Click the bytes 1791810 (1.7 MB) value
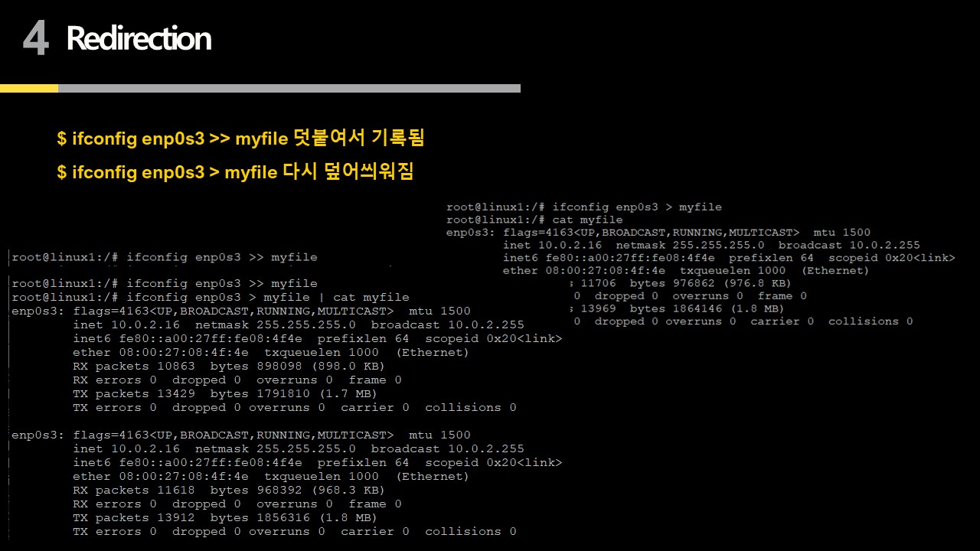The height and width of the screenshot is (551, 980). [293, 393]
